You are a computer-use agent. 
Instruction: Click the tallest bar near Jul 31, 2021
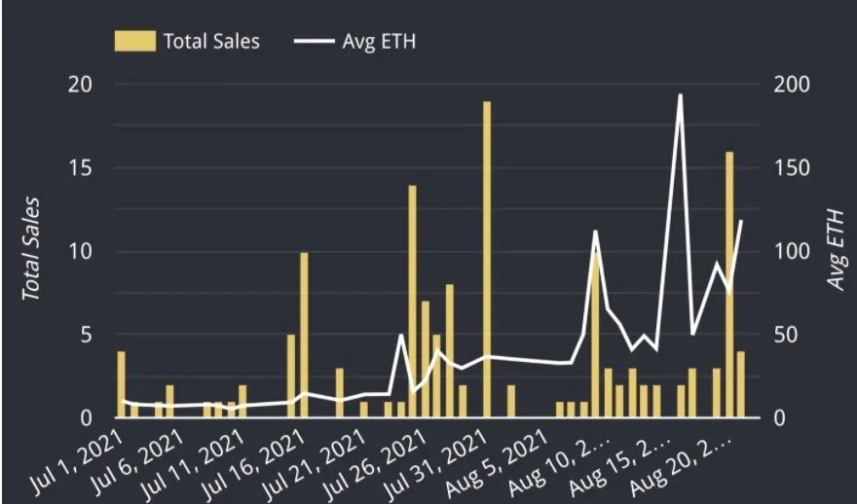point(487,260)
